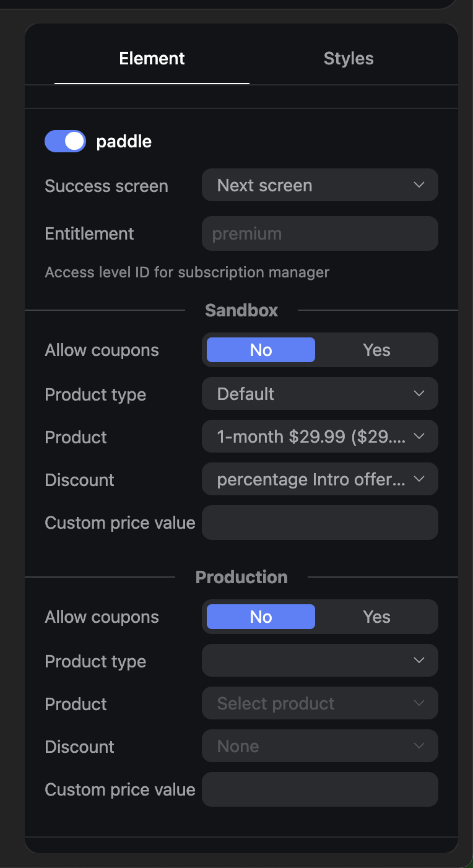Image resolution: width=473 pixels, height=868 pixels.
Task: Expand the Production Product type dropdown
Action: pos(319,661)
